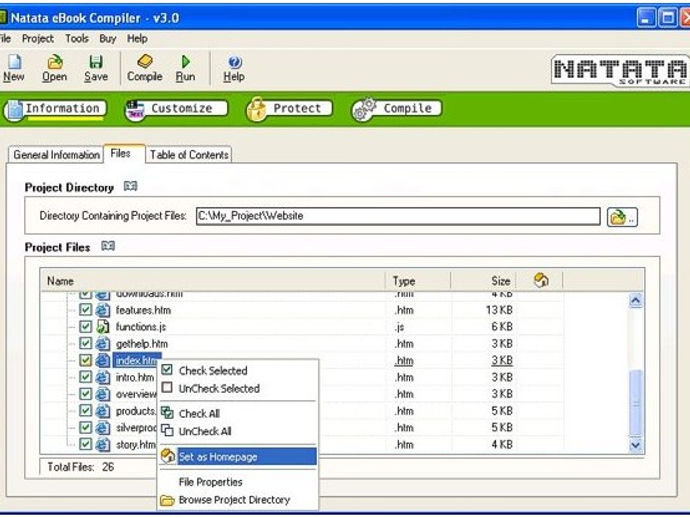This screenshot has height=518, width=690.
Task: Sort files by the Size column header
Action: 483,281
